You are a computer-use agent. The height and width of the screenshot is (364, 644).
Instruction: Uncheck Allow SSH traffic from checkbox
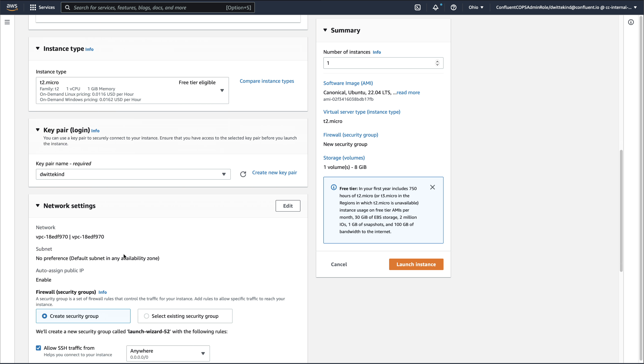[x=38, y=348]
